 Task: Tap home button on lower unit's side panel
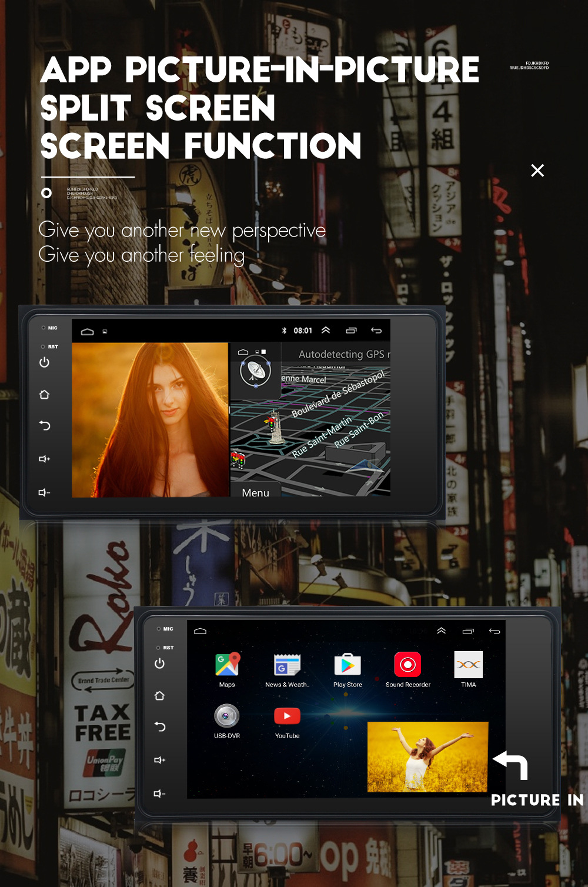[159, 696]
